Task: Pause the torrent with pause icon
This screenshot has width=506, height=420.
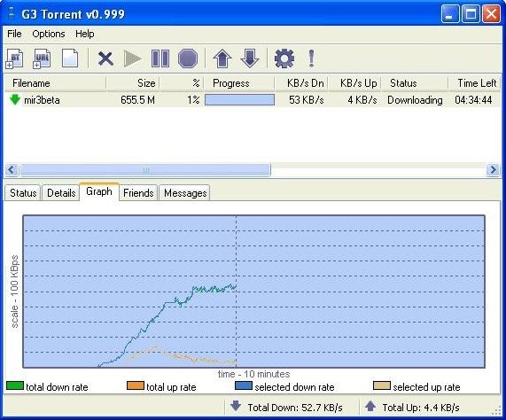Action: click(160, 58)
